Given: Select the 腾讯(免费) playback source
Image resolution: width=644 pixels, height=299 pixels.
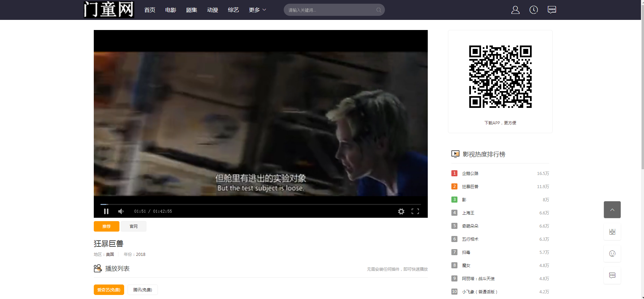Looking at the screenshot, I should (142, 290).
